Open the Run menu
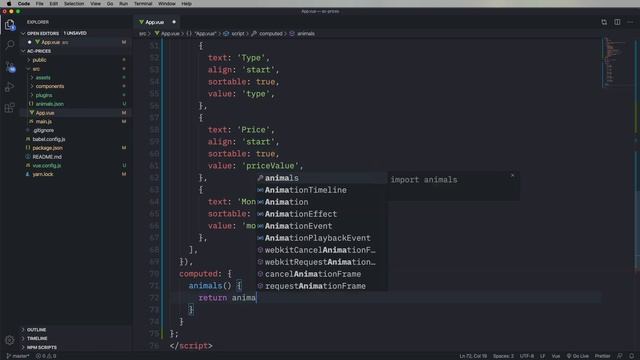The image size is (640, 360). pyautogui.click(x=123, y=4)
